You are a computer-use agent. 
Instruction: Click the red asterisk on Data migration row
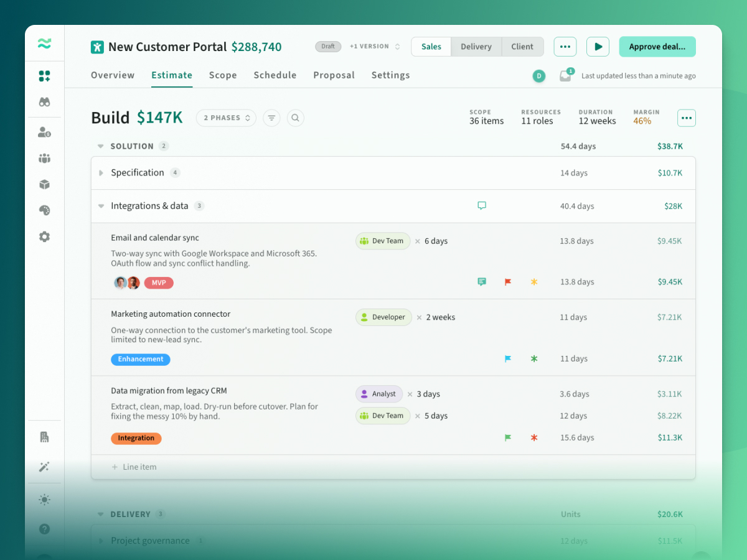(533, 437)
